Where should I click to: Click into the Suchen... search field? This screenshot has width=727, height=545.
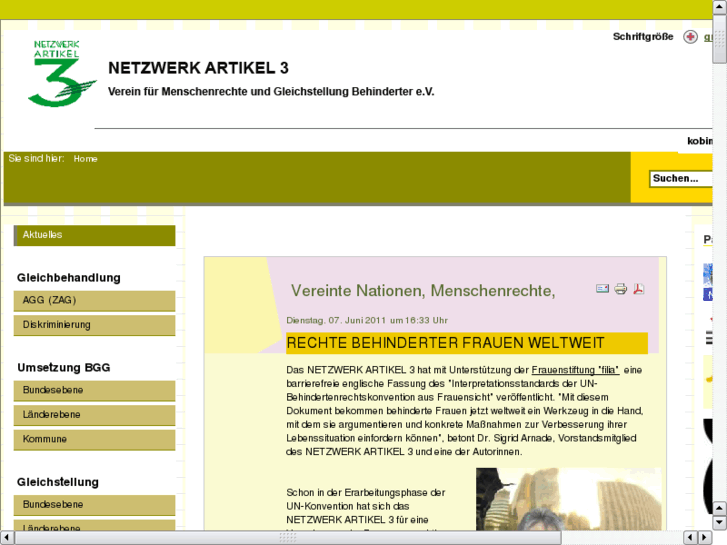681,179
